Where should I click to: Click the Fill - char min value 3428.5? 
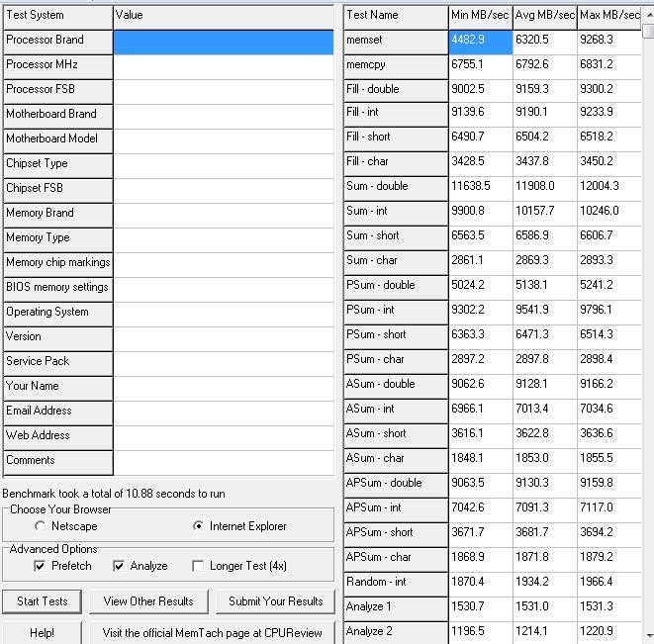pos(481,164)
